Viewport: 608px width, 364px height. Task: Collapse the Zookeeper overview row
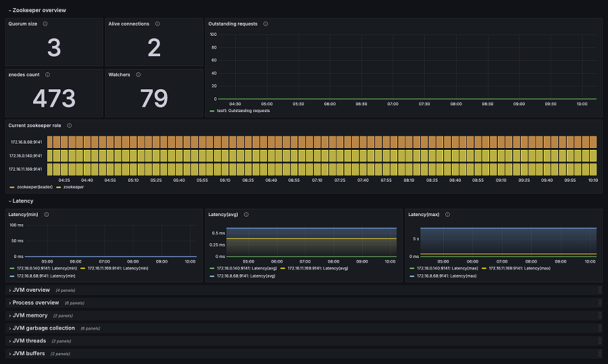pos(37,10)
